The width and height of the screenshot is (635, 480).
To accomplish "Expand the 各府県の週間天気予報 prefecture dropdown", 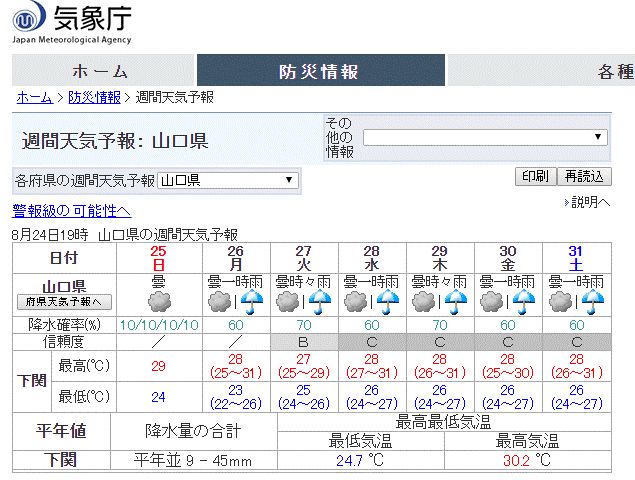I will (228, 180).
